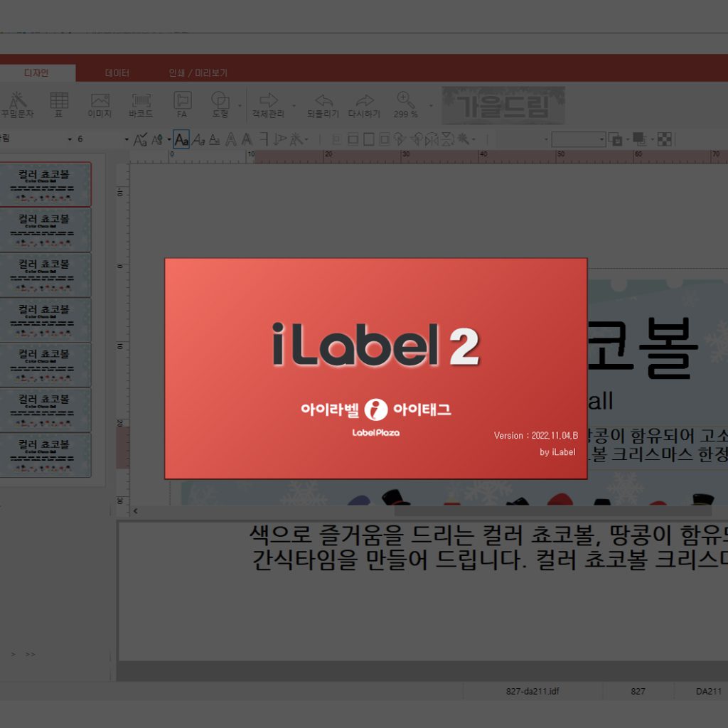Click the A with checkmark text icon
The height and width of the screenshot is (728, 728).
[140, 139]
